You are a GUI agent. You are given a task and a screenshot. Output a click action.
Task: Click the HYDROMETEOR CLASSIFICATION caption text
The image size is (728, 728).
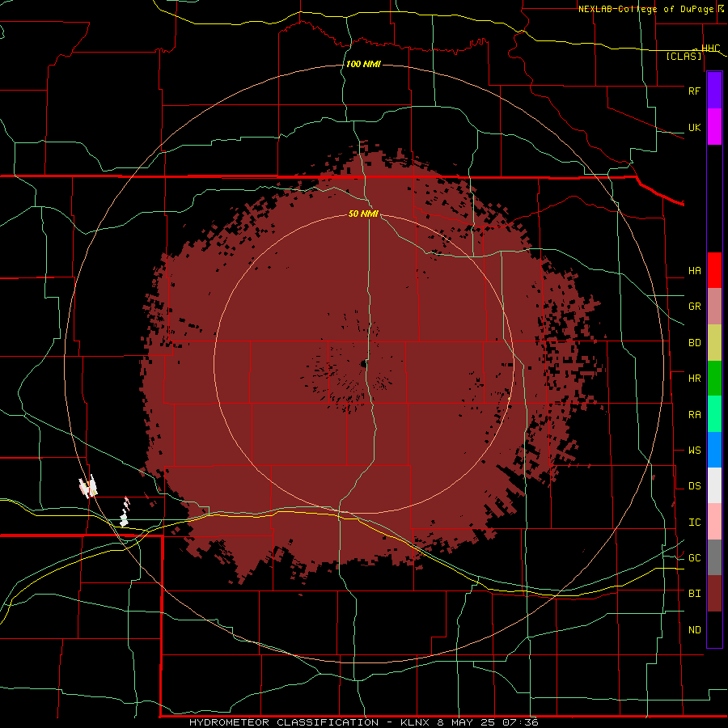[284, 722]
